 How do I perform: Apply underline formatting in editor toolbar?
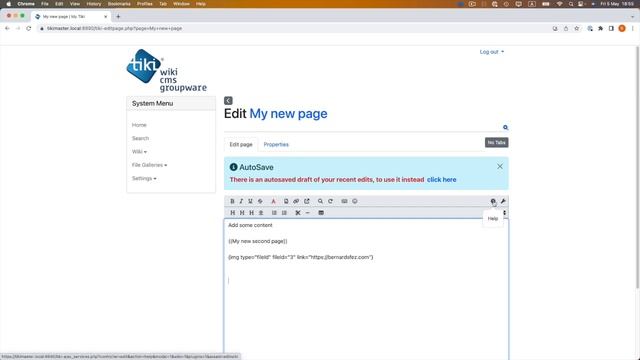(x=250, y=201)
